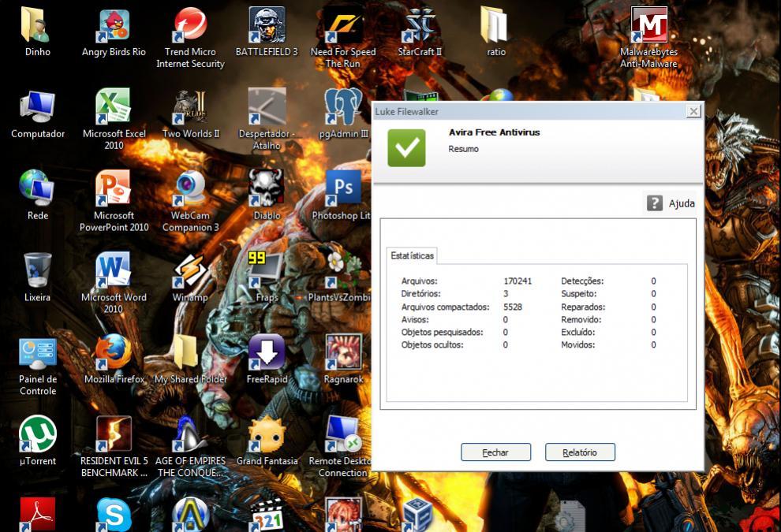Click the Avira Free Antivirus heading
The width and height of the screenshot is (781, 532).
494,132
